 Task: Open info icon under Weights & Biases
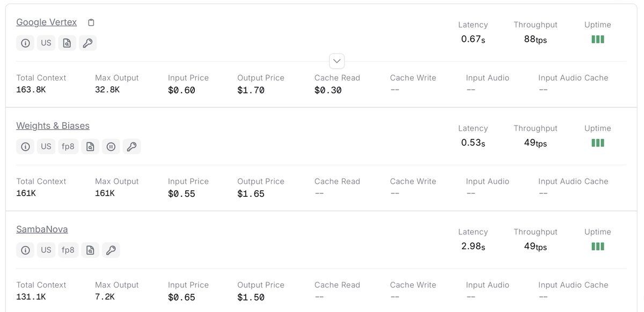click(x=25, y=146)
